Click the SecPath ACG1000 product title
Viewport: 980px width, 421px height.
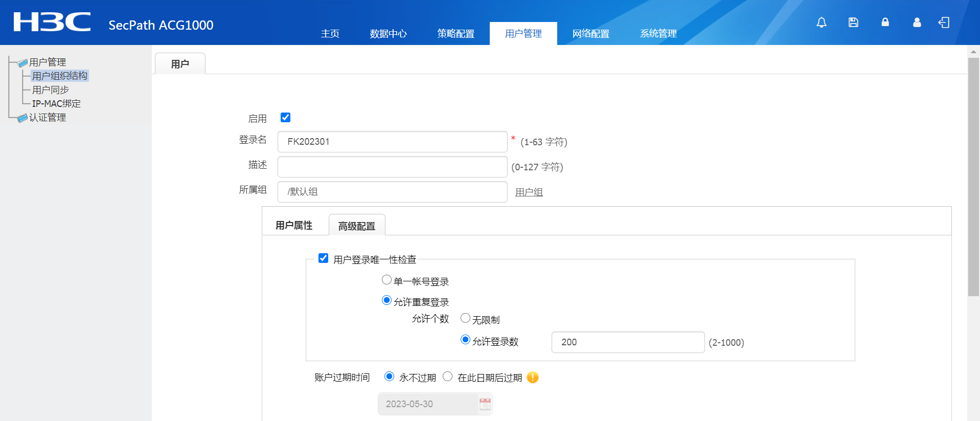coord(161,25)
